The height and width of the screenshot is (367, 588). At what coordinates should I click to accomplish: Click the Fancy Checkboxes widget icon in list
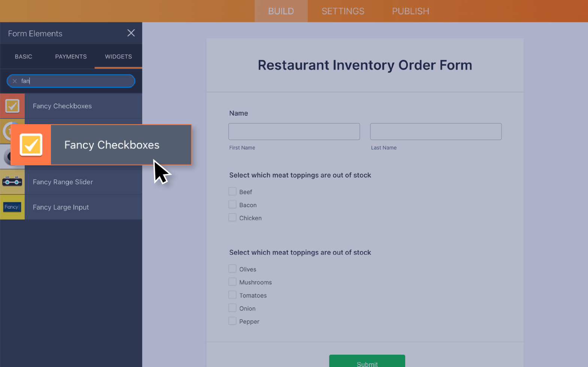point(12,106)
